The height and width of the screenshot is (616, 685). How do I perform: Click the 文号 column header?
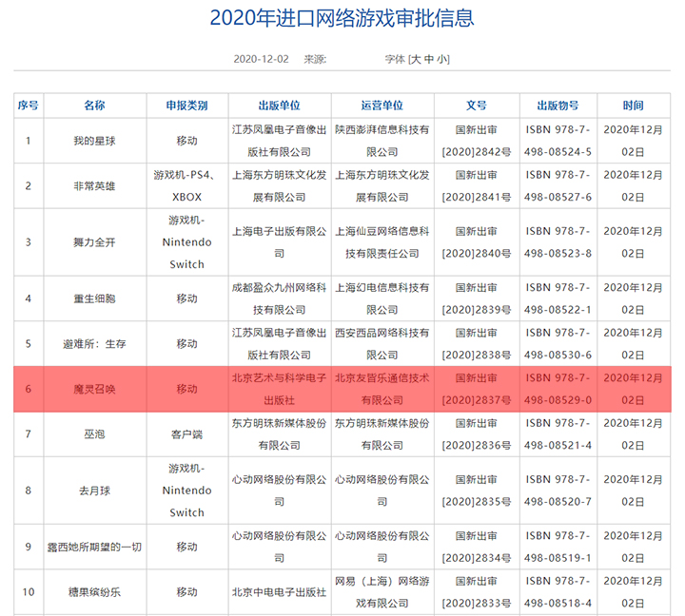coord(476,106)
